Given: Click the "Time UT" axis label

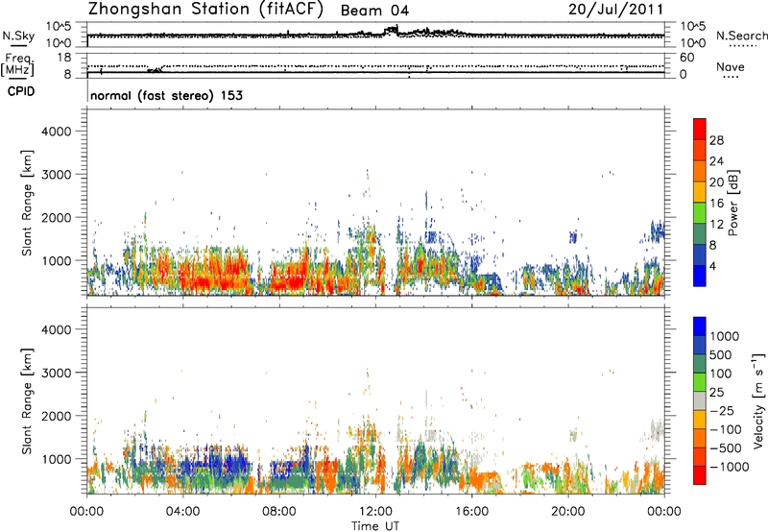Looking at the screenshot, I should click(375, 526).
